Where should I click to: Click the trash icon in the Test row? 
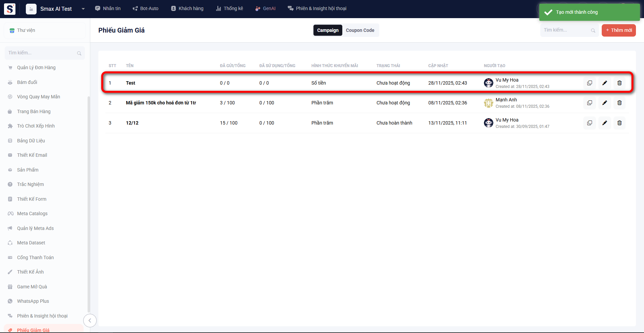tap(619, 83)
